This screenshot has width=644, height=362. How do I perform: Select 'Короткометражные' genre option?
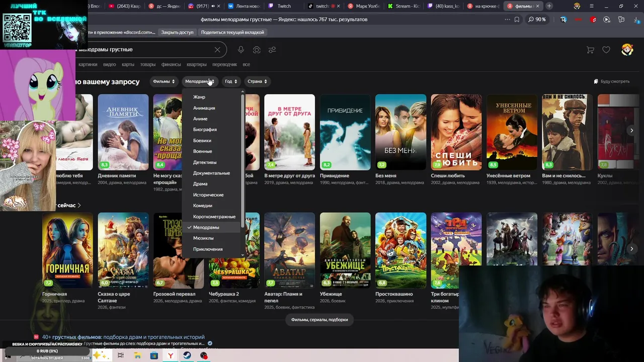coord(214,217)
